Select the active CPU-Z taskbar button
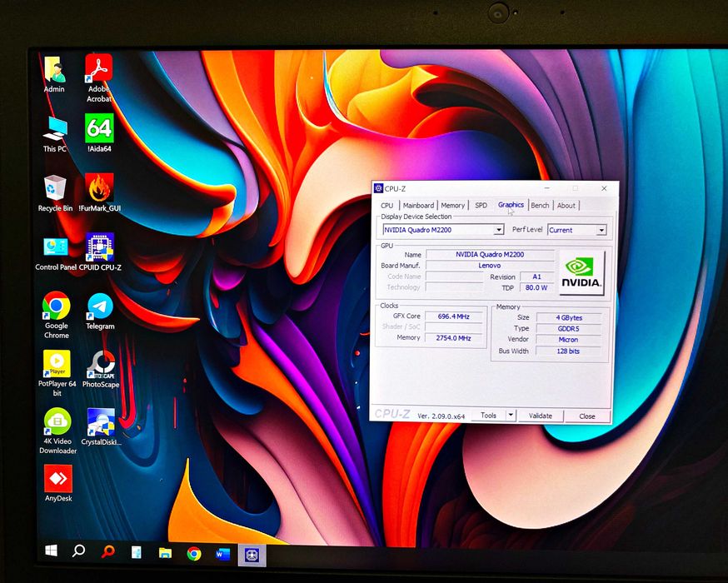This screenshot has height=583, width=728. (252, 556)
